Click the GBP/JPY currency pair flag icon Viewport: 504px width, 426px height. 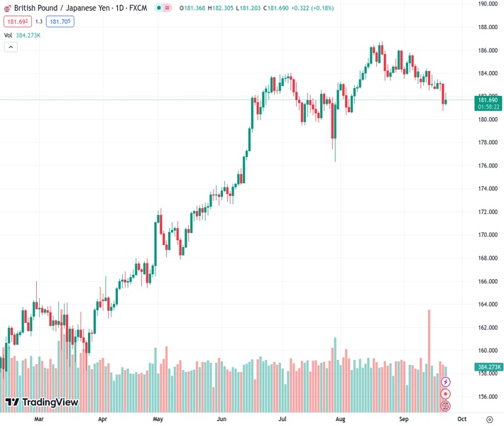point(7,8)
